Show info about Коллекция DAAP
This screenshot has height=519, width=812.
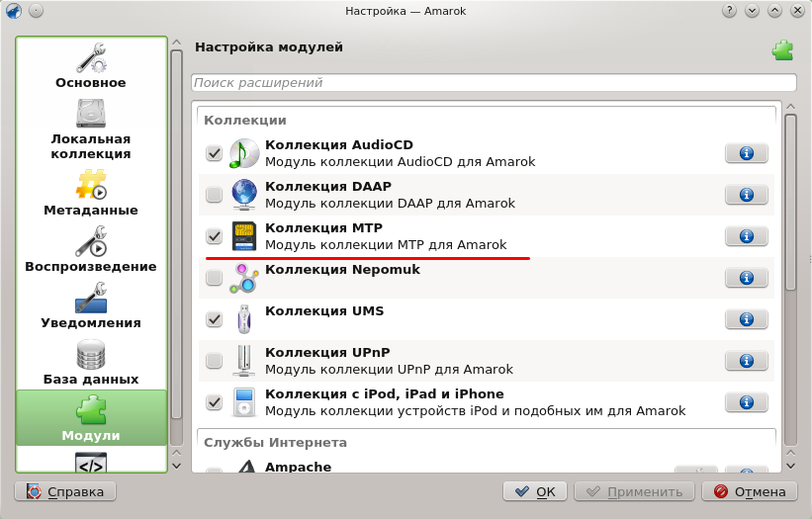747,195
